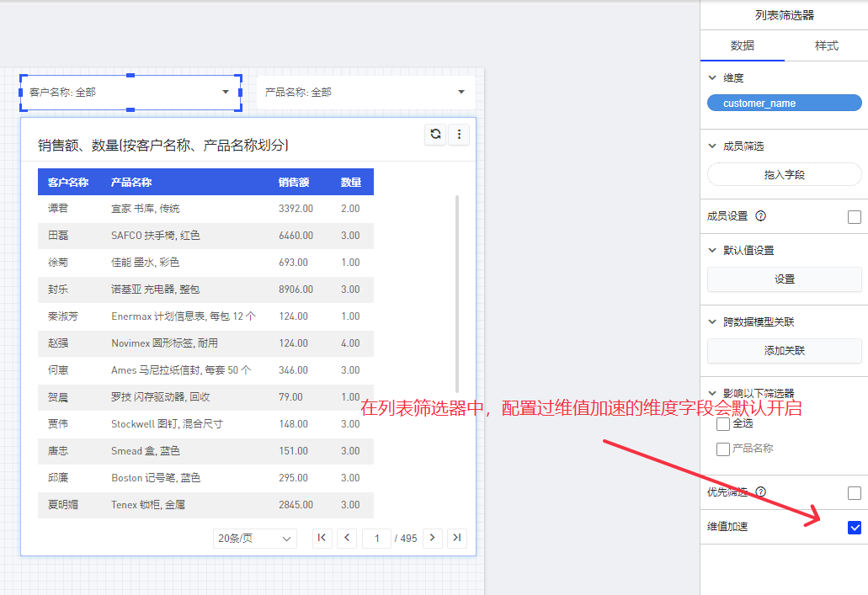Click the page number input field

tap(376, 538)
